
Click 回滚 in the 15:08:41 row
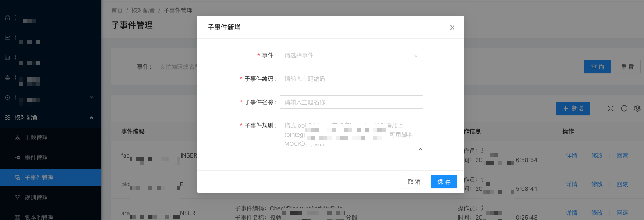[622, 184]
